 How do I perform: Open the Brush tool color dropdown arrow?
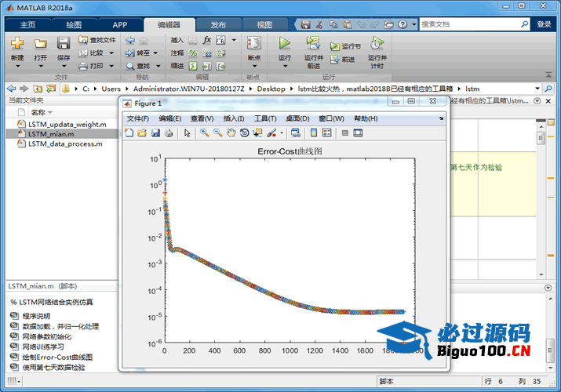pyautogui.click(x=281, y=133)
